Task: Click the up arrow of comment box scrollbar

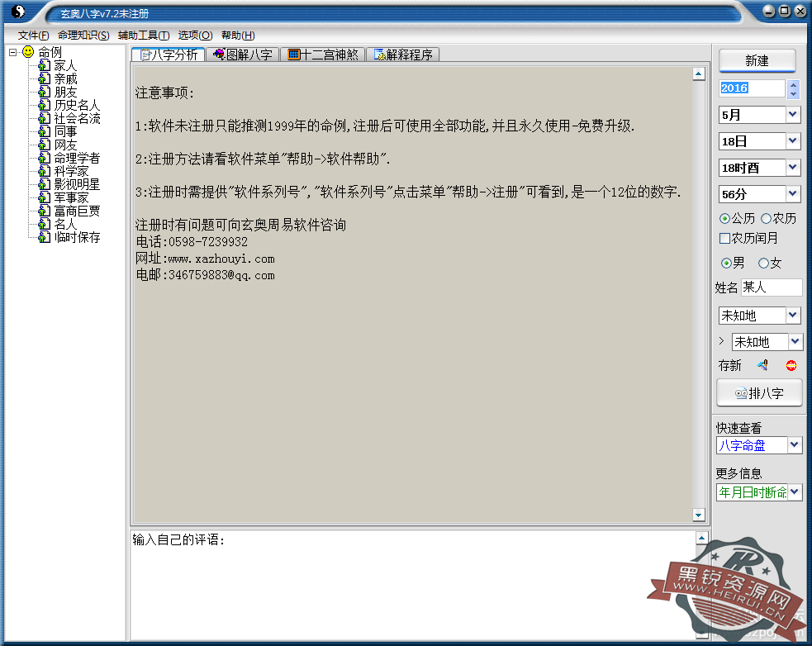Action: coord(701,538)
